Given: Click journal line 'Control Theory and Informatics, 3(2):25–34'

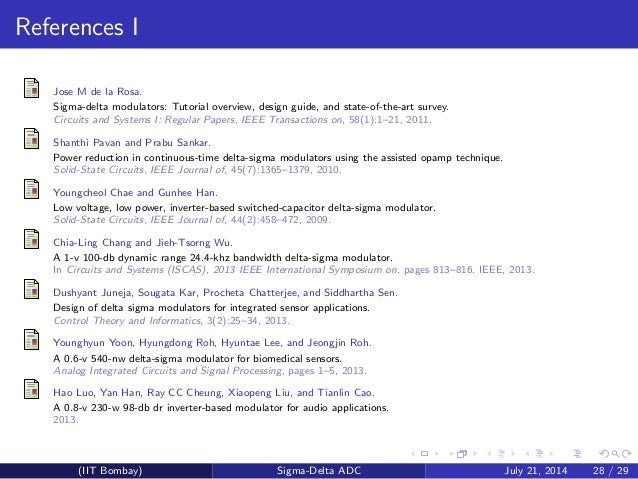Looking at the screenshot, I should (171, 321).
